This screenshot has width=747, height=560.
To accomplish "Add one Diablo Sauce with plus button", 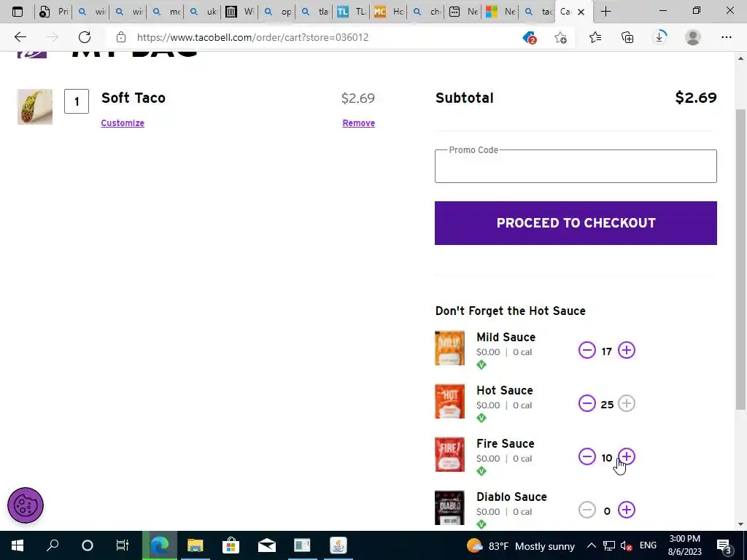I will pos(627,510).
